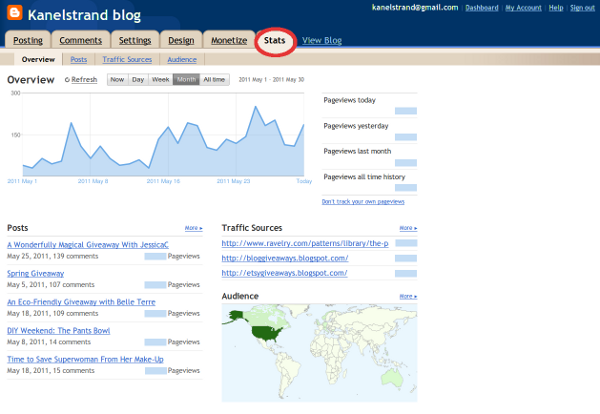Click More link in Audience section

click(408, 297)
